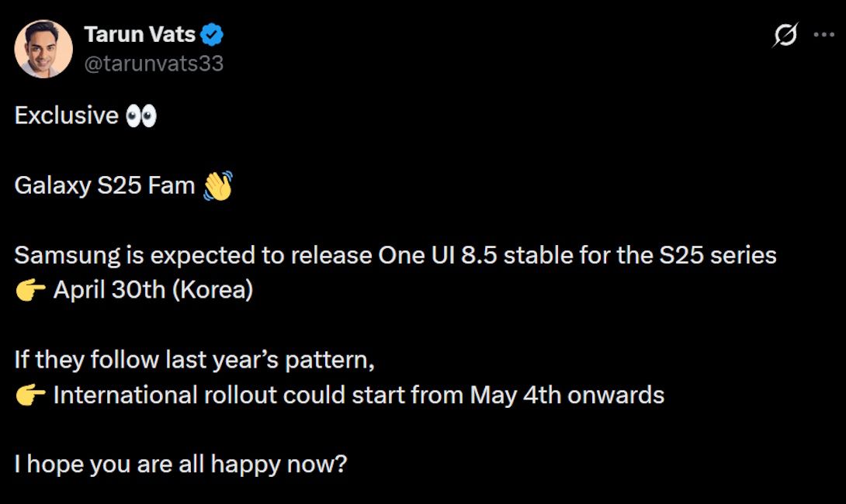Click "I hope you are all happy now?"
Image resolution: width=846 pixels, height=504 pixels.
click(180, 465)
